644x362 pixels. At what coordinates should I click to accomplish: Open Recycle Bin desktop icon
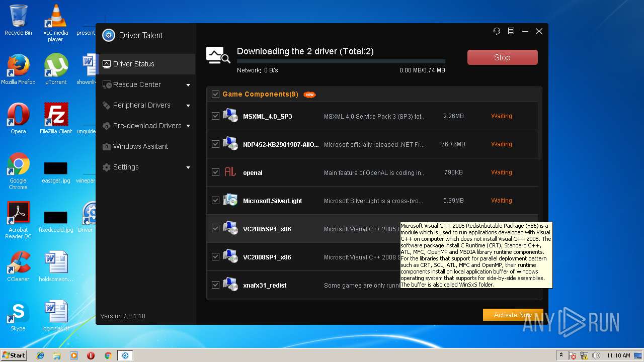(18, 20)
